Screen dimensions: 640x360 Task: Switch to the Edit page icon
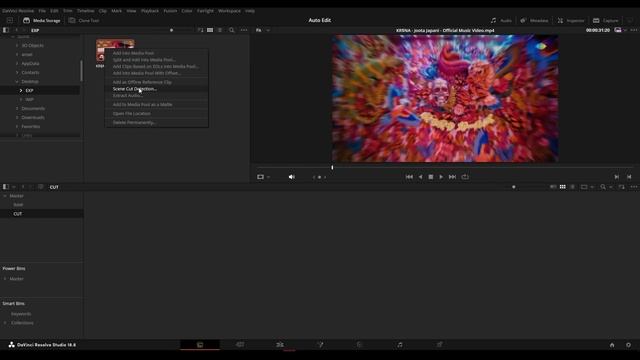(280, 344)
